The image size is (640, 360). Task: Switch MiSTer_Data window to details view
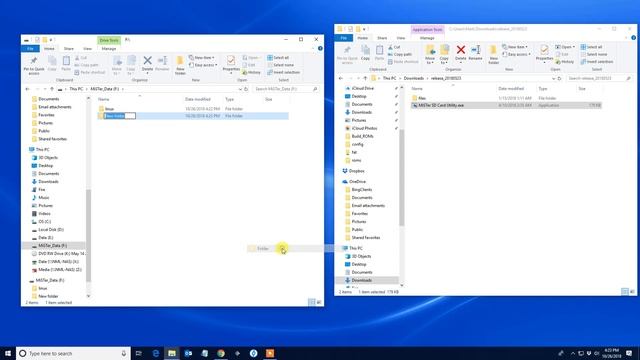coord(312,302)
